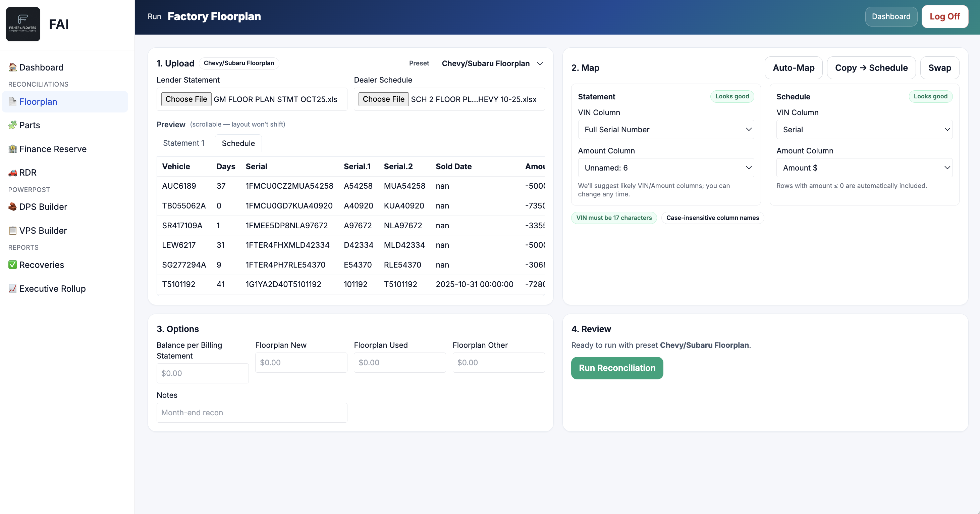This screenshot has height=514, width=980.
Task: Click the chart icon for Executive Rollup
Action: click(12, 289)
